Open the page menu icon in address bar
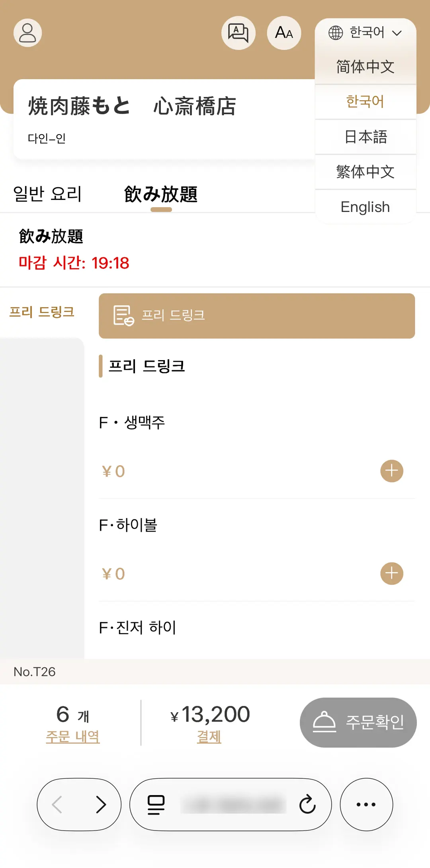Screen dimensions: 430x868 click(156, 804)
